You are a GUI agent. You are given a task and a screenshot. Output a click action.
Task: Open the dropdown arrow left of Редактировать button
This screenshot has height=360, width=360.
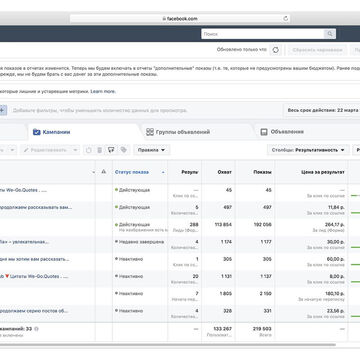(12, 150)
